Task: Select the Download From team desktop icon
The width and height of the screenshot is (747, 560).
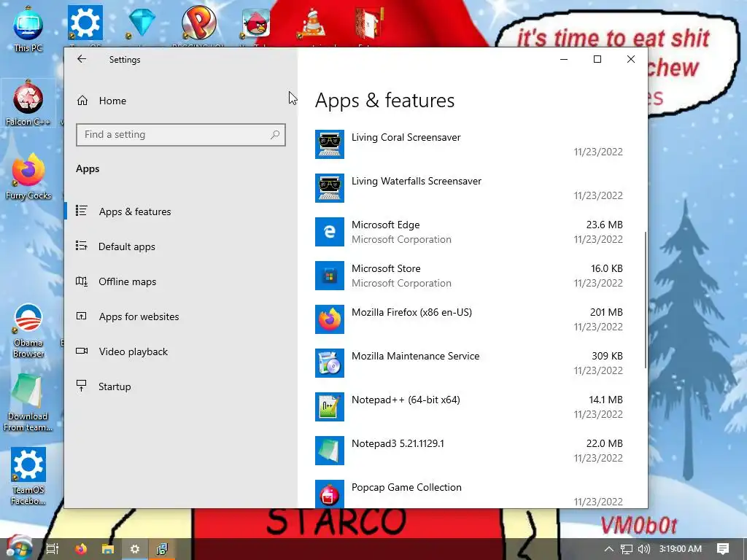Action: pos(28,403)
